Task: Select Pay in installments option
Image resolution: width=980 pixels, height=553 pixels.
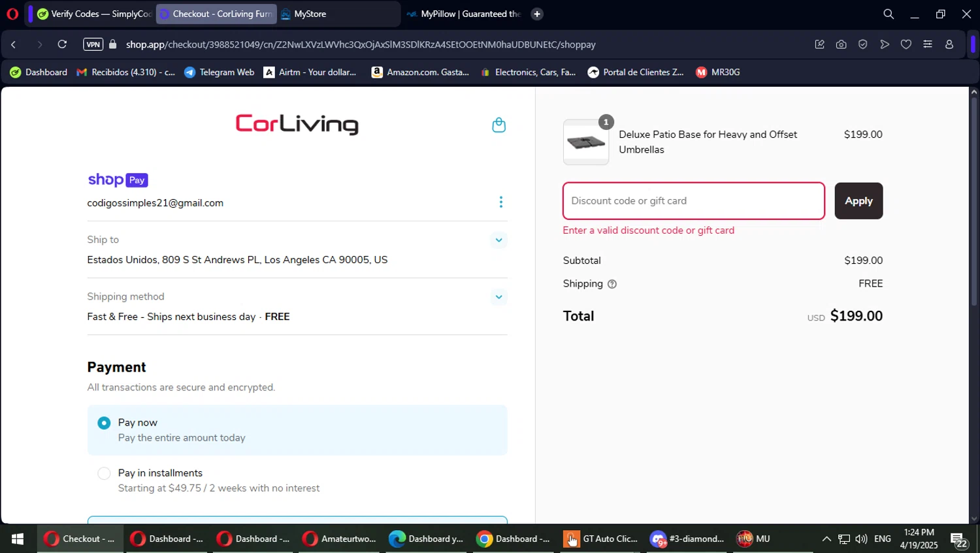Action: click(104, 473)
